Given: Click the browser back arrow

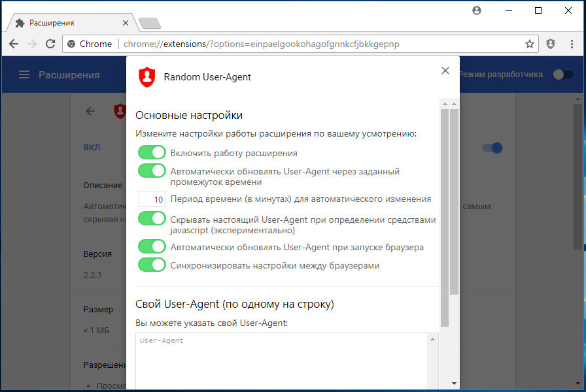Looking at the screenshot, I should pyautogui.click(x=14, y=44).
